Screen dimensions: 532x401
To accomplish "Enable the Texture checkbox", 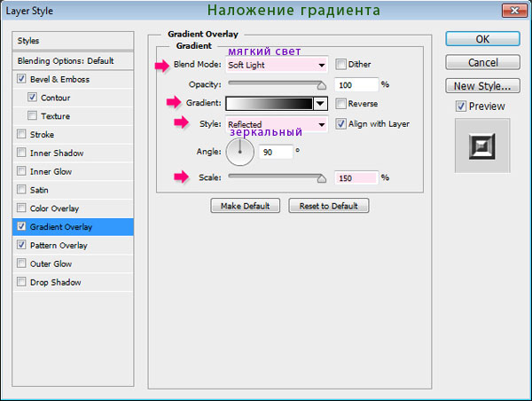I will (x=32, y=115).
